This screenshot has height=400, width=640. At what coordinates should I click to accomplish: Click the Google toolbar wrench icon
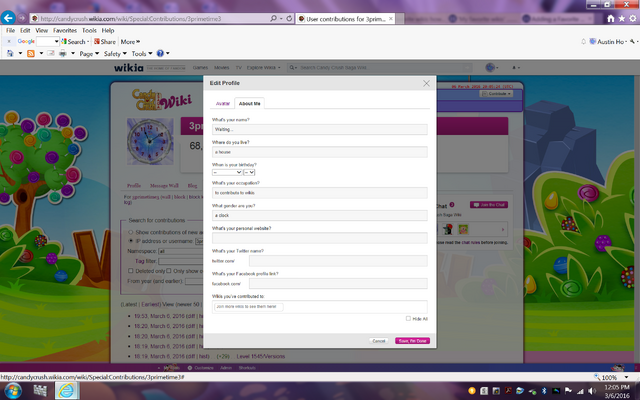(x=632, y=42)
